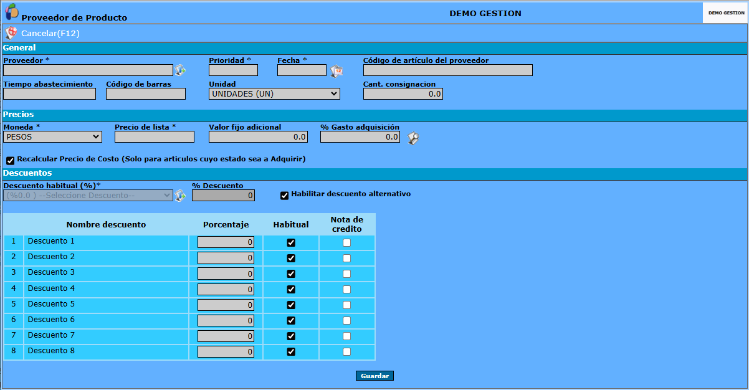Uncheck Habitual for Descuento 4
The height and width of the screenshot is (390, 749).
tap(291, 289)
